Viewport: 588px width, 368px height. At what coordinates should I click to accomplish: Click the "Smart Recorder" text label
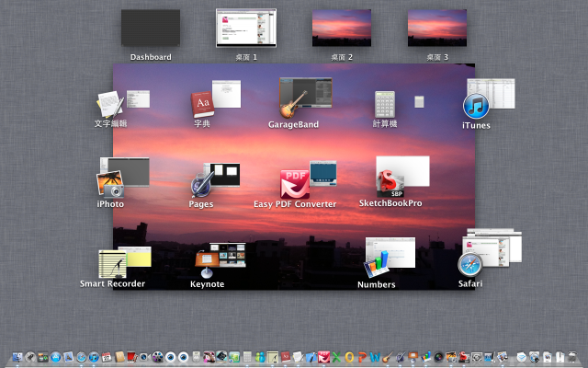click(112, 283)
